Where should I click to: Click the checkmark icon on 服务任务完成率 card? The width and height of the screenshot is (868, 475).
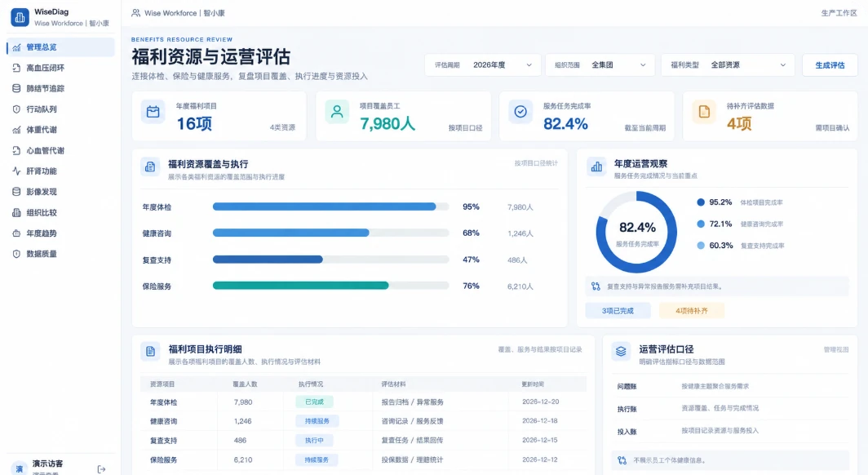pyautogui.click(x=520, y=112)
